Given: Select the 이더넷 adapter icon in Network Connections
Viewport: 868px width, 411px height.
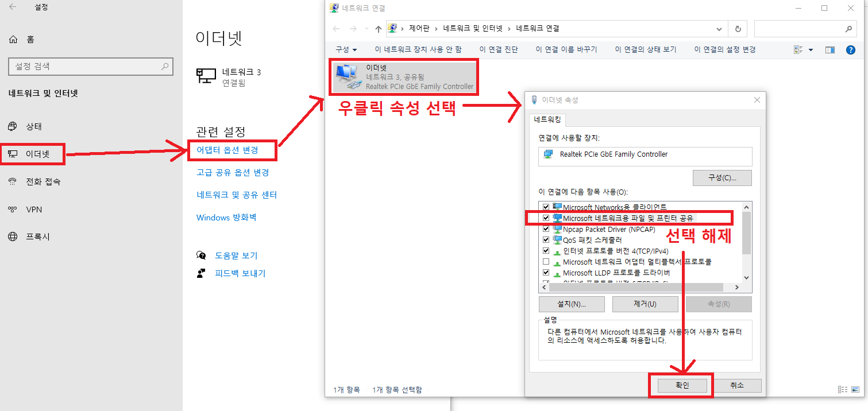Looking at the screenshot, I should (349, 77).
